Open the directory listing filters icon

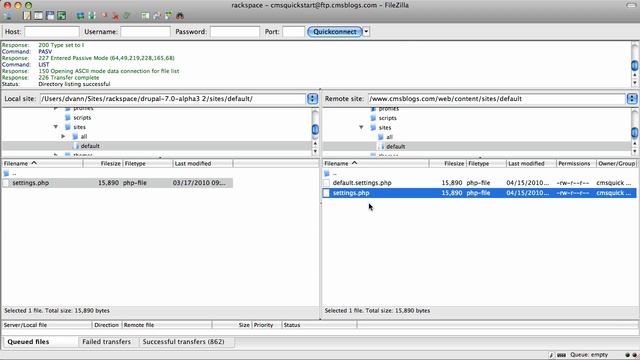point(145,16)
